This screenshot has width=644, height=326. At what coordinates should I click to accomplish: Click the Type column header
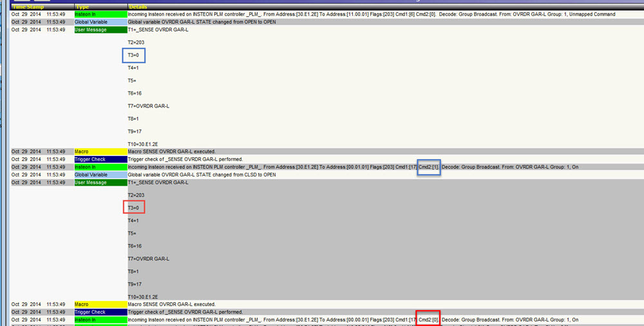(x=82, y=6)
